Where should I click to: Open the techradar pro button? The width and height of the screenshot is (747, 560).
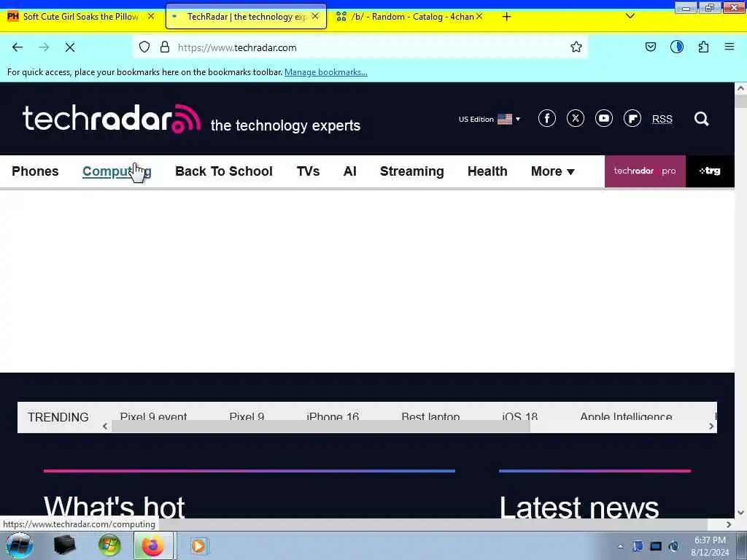point(645,171)
